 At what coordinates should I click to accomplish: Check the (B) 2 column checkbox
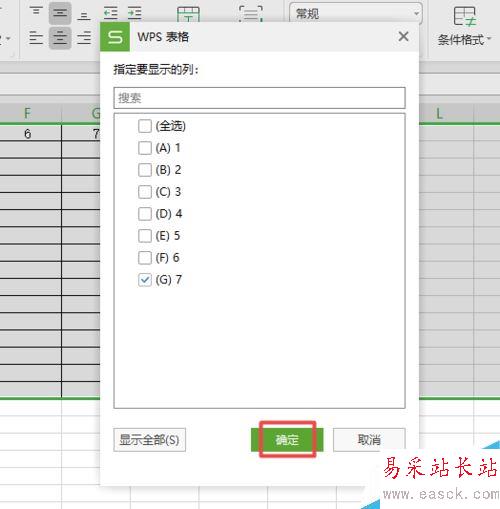click(145, 170)
